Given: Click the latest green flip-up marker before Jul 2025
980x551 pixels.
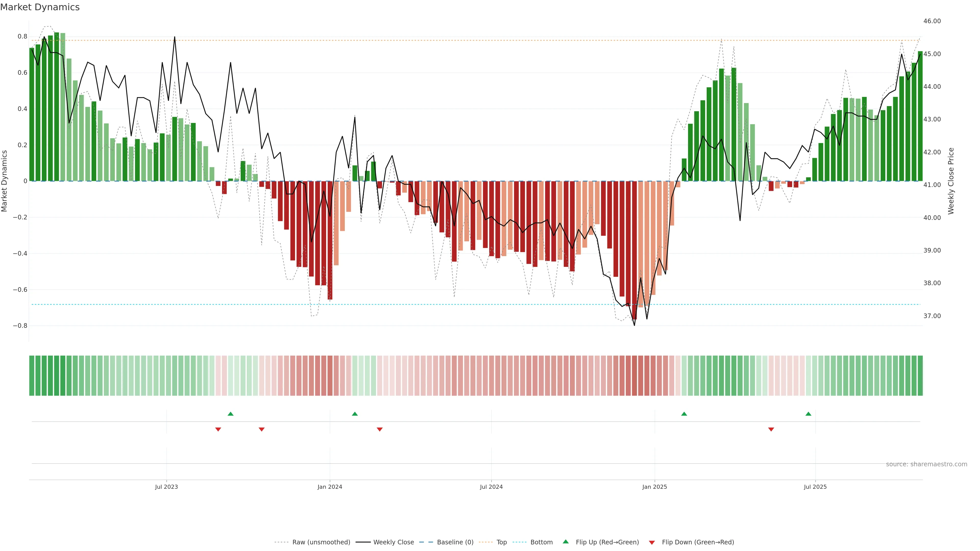Looking at the screenshot, I should pyautogui.click(x=808, y=414).
